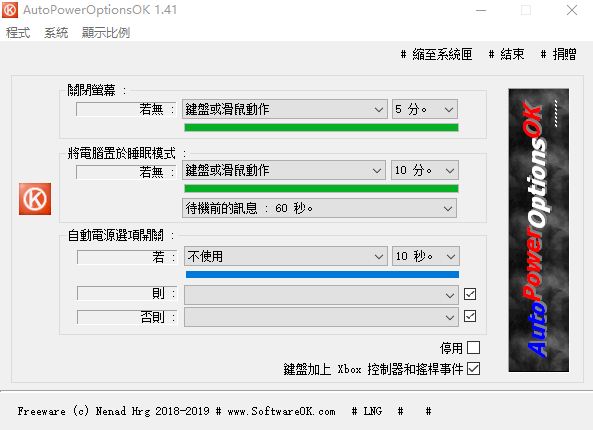The height and width of the screenshot is (430, 593).
Task: Click the AutoPowerOptionsOK banner image
Action: coord(539,230)
